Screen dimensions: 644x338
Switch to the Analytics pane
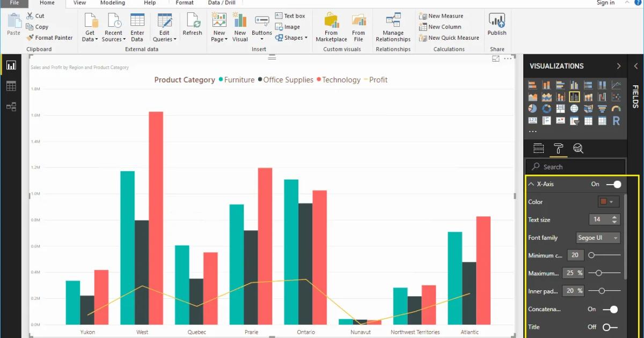click(x=578, y=148)
